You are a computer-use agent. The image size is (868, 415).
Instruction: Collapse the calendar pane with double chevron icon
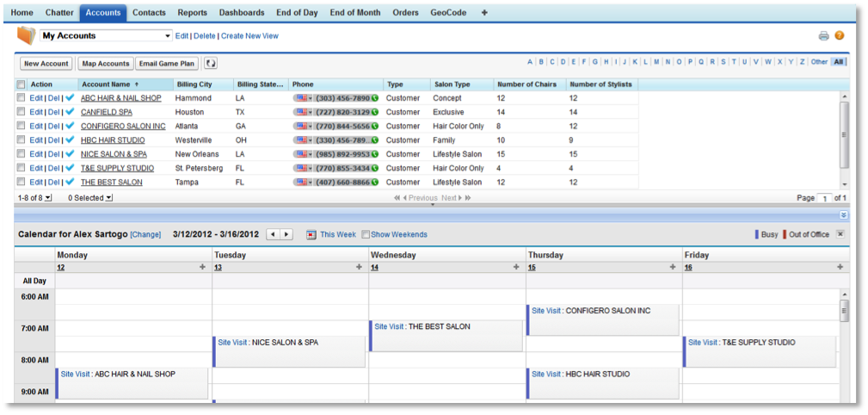coord(843,215)
